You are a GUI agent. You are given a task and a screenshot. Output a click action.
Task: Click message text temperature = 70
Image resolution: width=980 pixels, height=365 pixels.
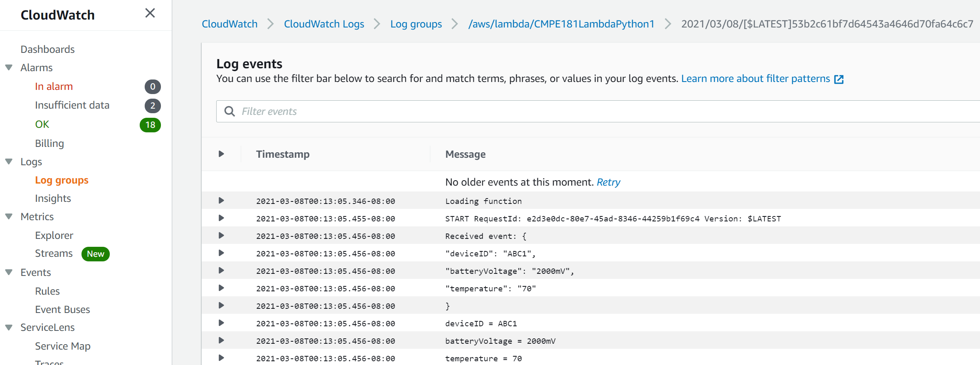[x=484, y=359]
